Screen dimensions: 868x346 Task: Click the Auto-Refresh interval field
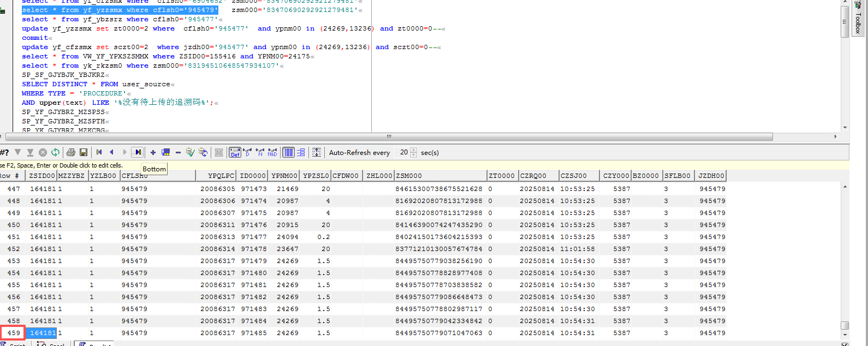[401, 152]
